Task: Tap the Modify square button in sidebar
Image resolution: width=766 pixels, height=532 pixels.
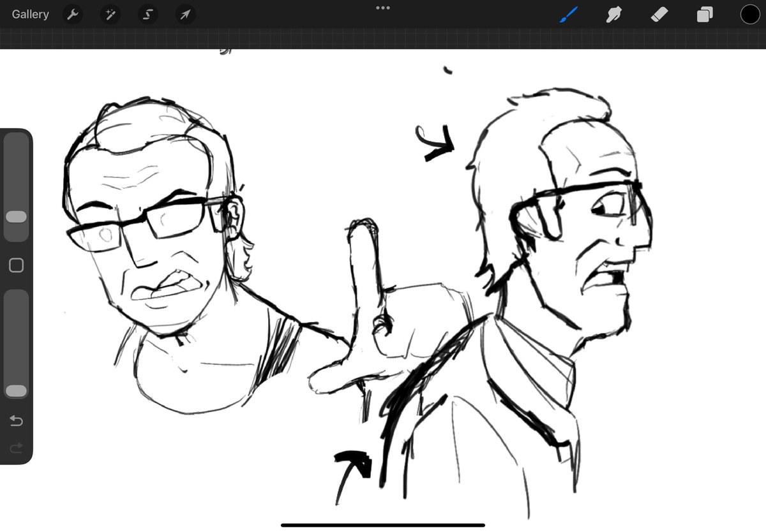Action: pos(16,265)
